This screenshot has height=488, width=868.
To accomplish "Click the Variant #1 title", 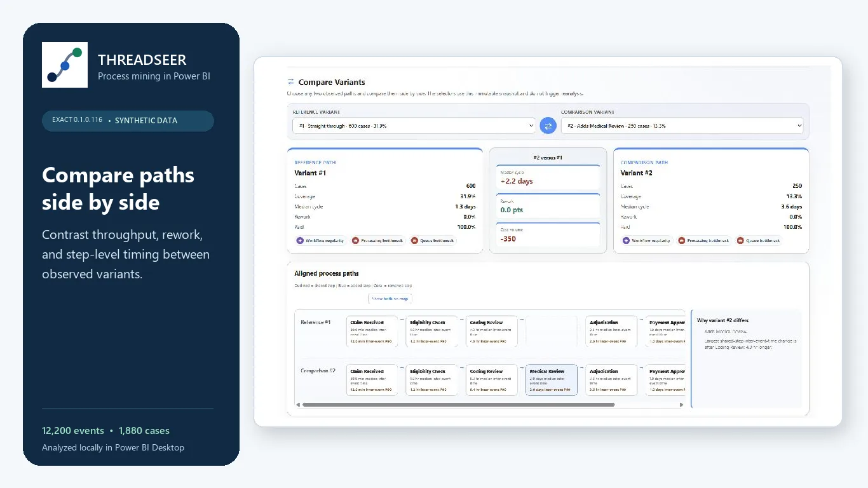I will (x=310, y=173).
